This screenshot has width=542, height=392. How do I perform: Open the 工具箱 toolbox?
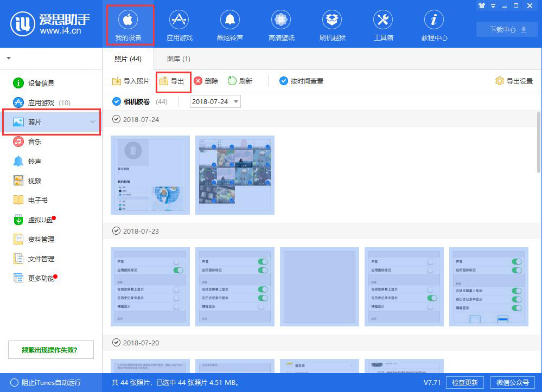382,24
